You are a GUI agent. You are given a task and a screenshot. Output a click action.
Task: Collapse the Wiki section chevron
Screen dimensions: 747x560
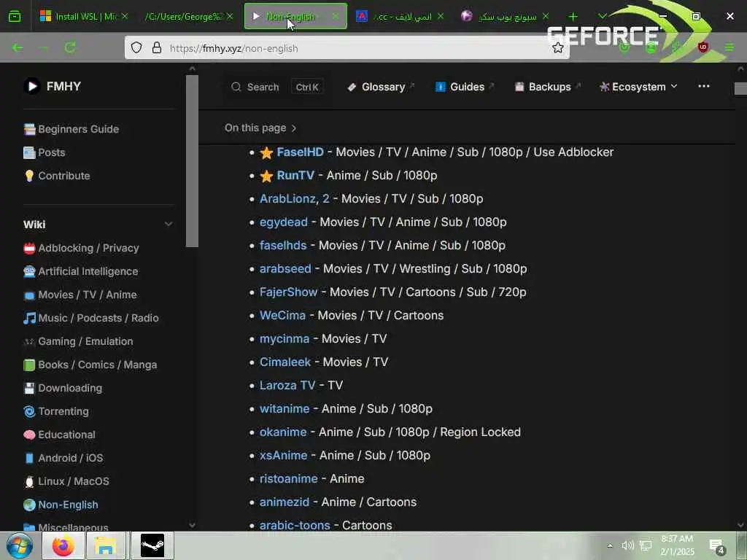[169, 224]
